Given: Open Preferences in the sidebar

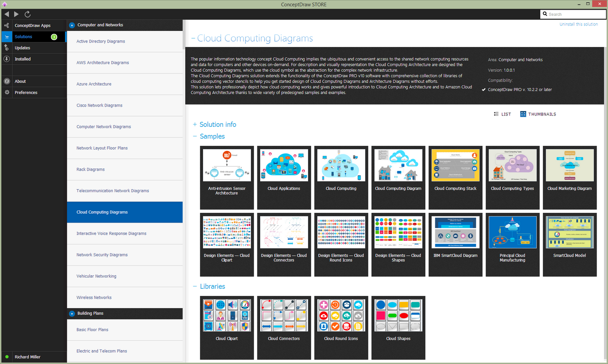Looking at the screenshot, I should coord(34,92).
